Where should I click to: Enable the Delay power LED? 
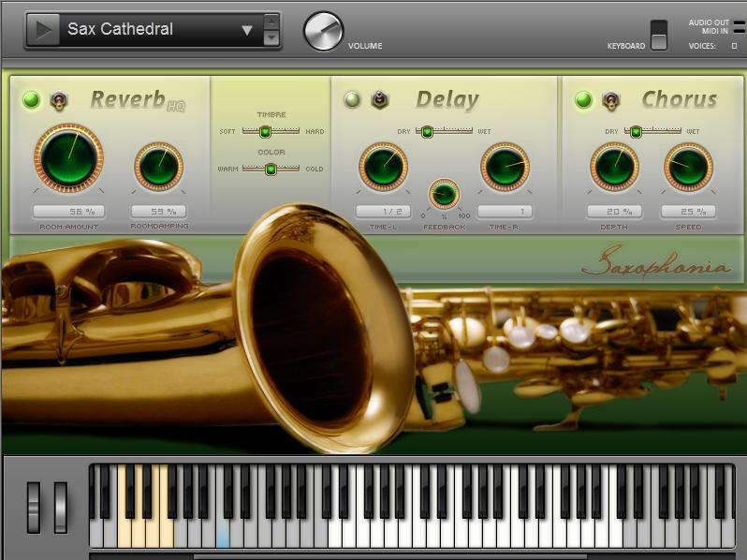(x=352, y=100)
